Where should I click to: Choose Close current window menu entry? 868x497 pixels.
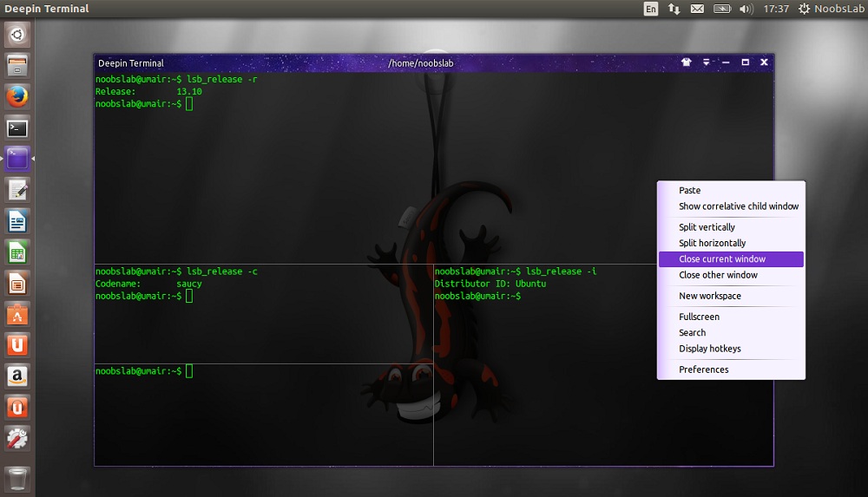(731, 259)
